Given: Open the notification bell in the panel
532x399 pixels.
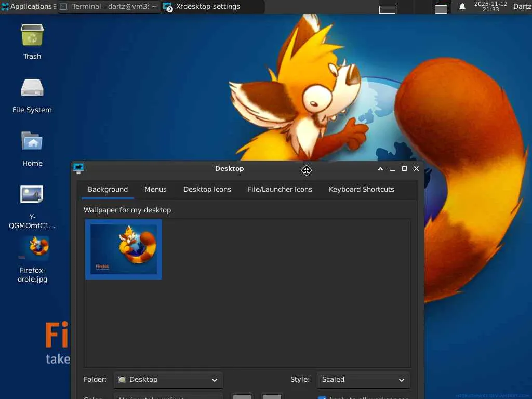Looking at the screenshot, I should (x=462, y=7).
